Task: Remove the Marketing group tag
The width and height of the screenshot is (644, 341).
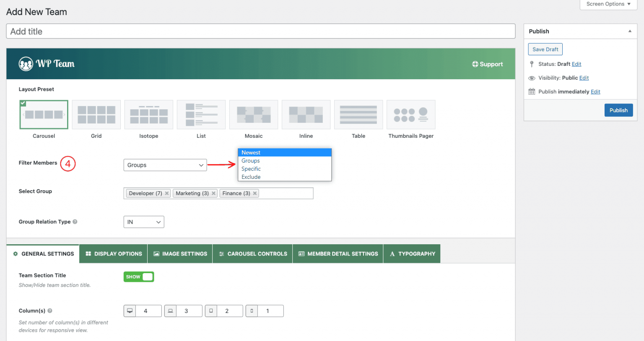Action: point(213,193)
